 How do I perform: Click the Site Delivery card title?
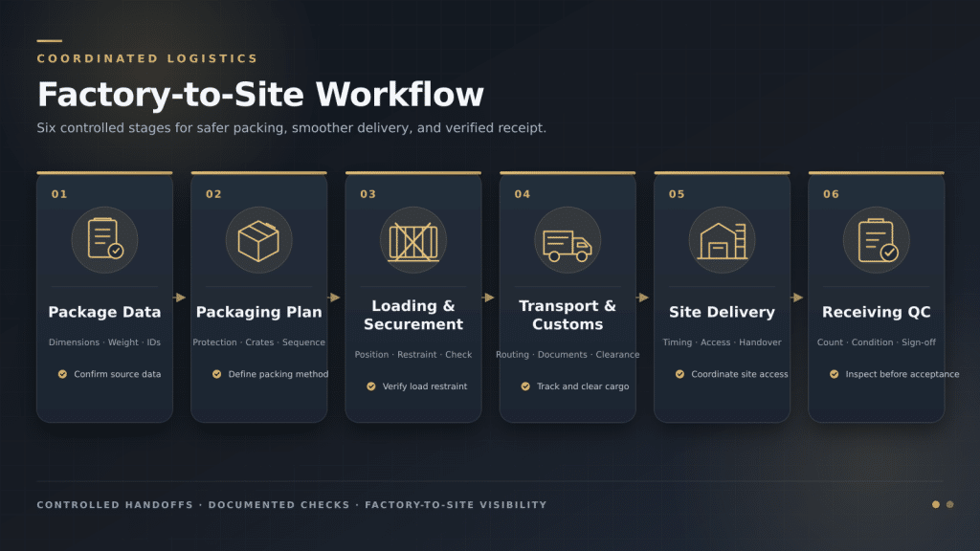click(x=722, y=313)
